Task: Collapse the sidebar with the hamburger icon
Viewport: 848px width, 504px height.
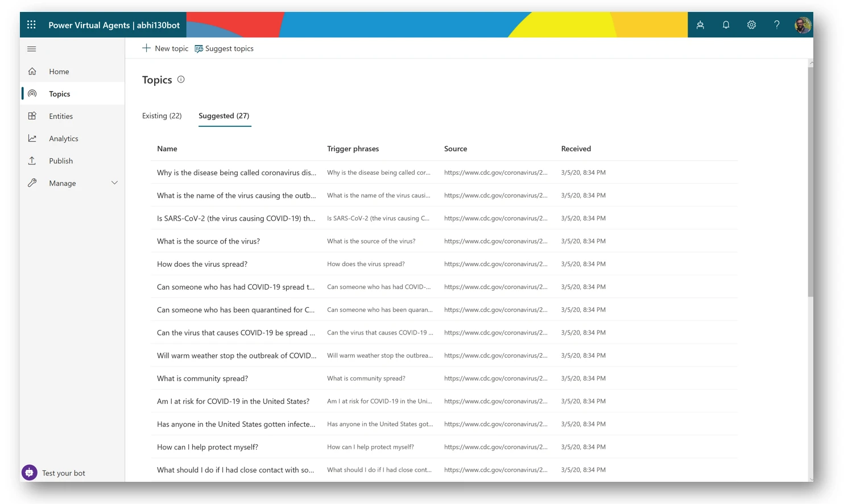Action: [x=31, y=49]
